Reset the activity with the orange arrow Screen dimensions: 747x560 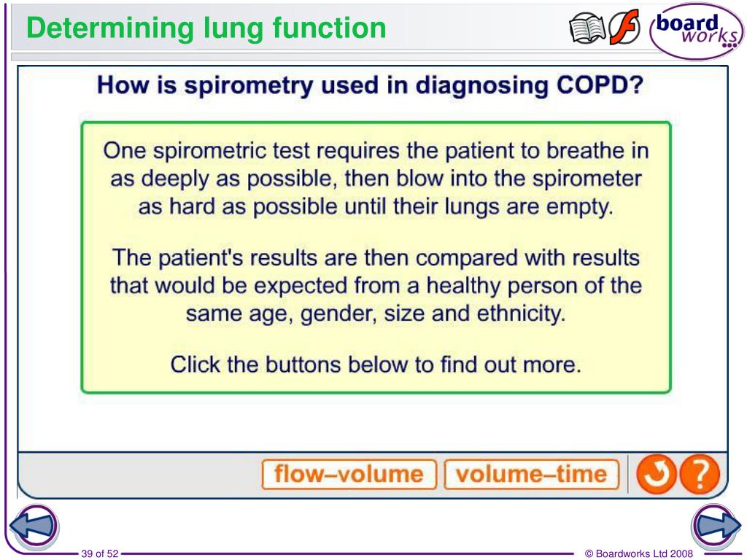(x=656, y=474)
